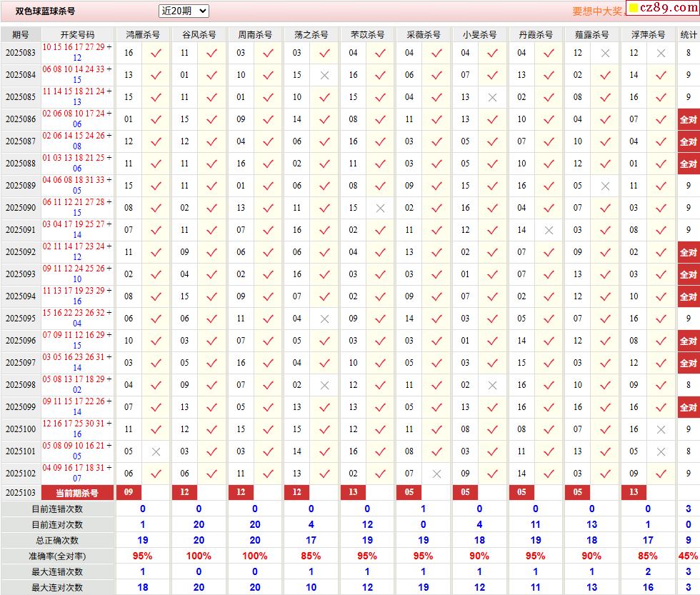Click the gray X in row 2025098 小旻杀号
The height and width of the screenshot is (595, 700).
[492, 385]
